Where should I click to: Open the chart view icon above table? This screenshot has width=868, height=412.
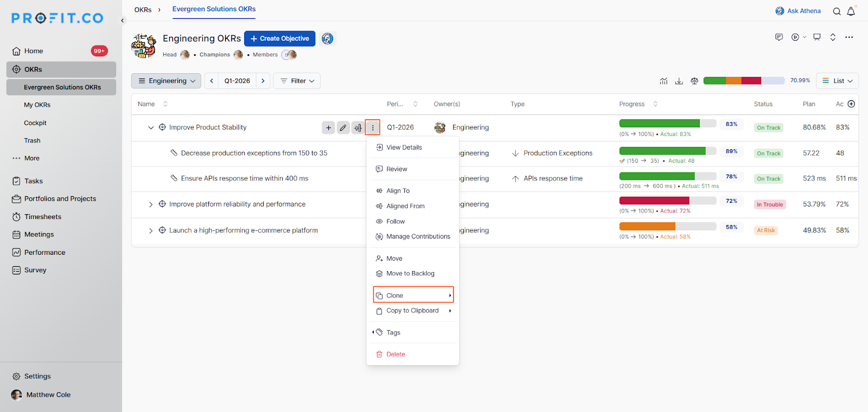[x=663, y=81]
